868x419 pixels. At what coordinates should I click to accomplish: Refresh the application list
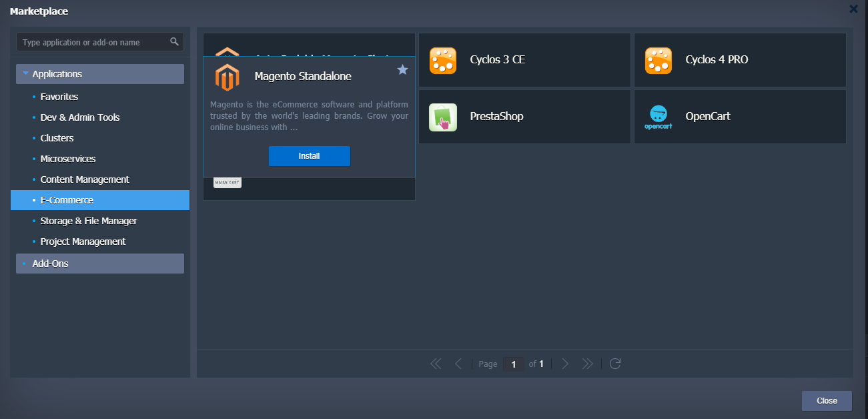(614, 364)
